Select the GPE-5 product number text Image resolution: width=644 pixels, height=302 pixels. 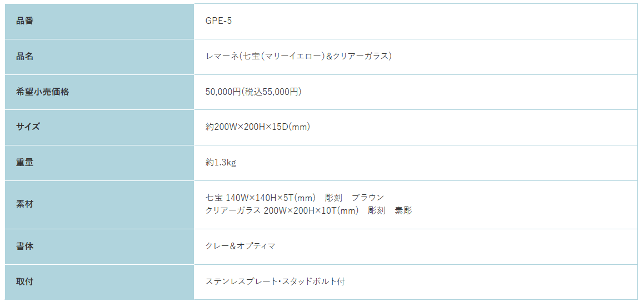pos(218,21)
